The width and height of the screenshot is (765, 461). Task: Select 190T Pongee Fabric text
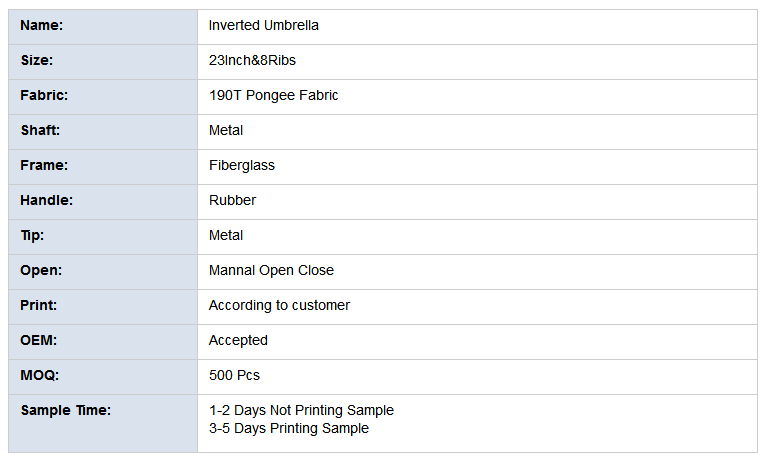coord(273,96)
